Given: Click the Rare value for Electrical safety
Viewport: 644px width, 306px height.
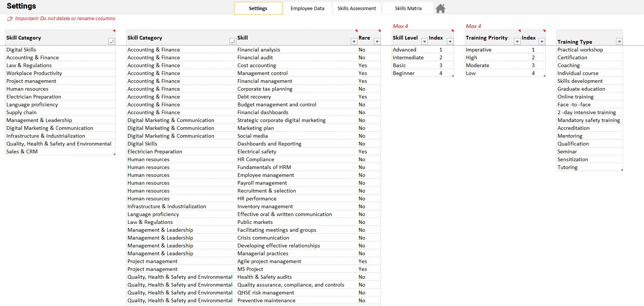Looking at the screenshot, I should (x=369, y=152).
